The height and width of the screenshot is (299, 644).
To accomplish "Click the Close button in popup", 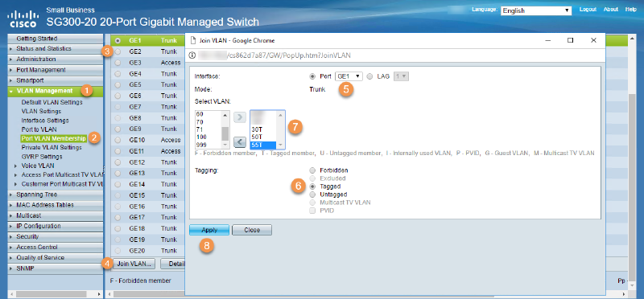I will pos(252,230).
